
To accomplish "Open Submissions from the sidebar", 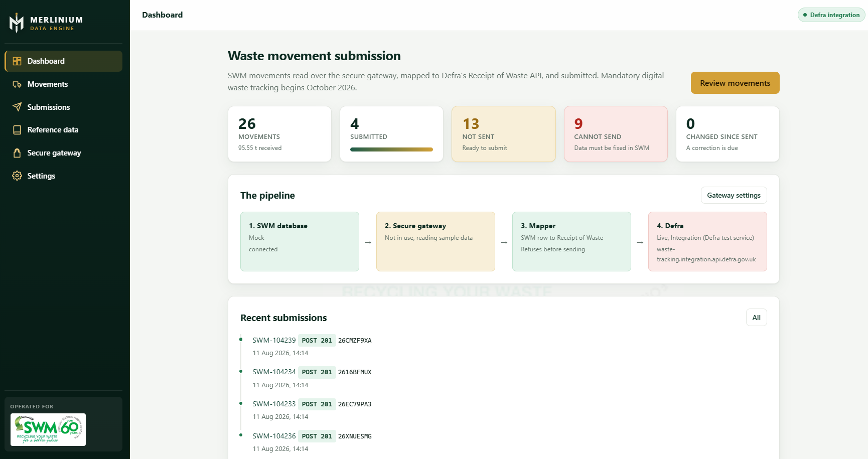I will (x=63, y=107).
